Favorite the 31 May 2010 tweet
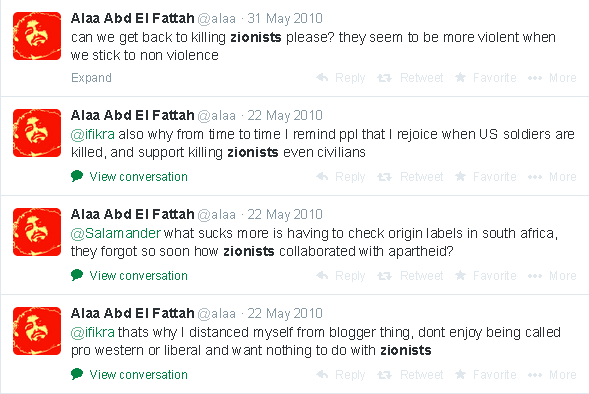This screenshot has width=589, height=394. [486, 78]
